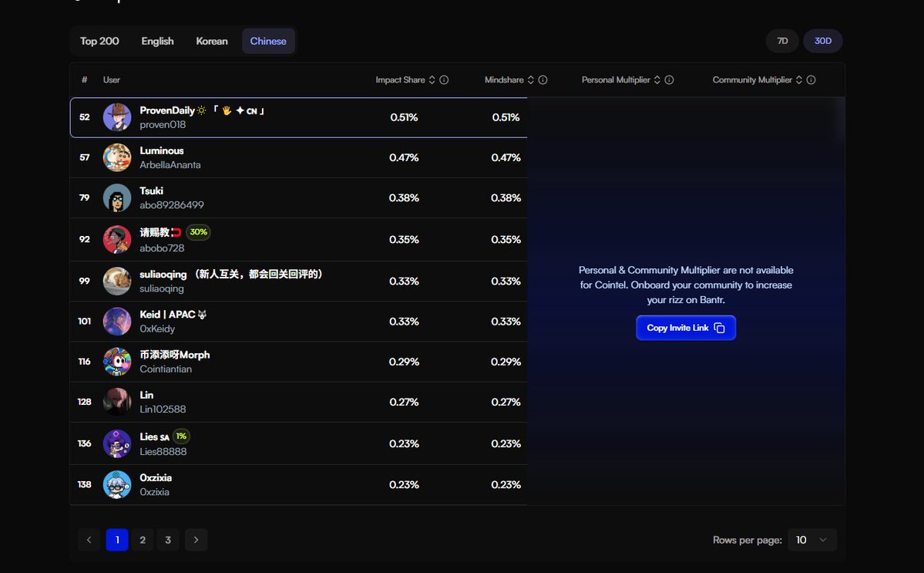
Task: Open the Rows per page dropdown
Action: (x=812, y=540)
